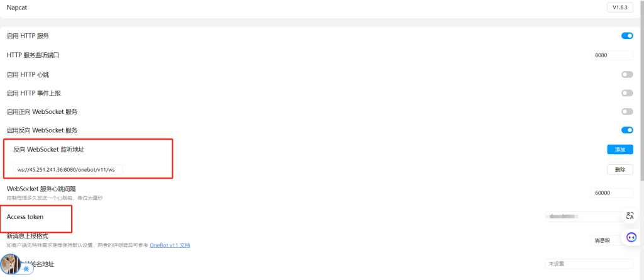Enable the 启用 HTTP 心跳 toggle

click(627, 74)
